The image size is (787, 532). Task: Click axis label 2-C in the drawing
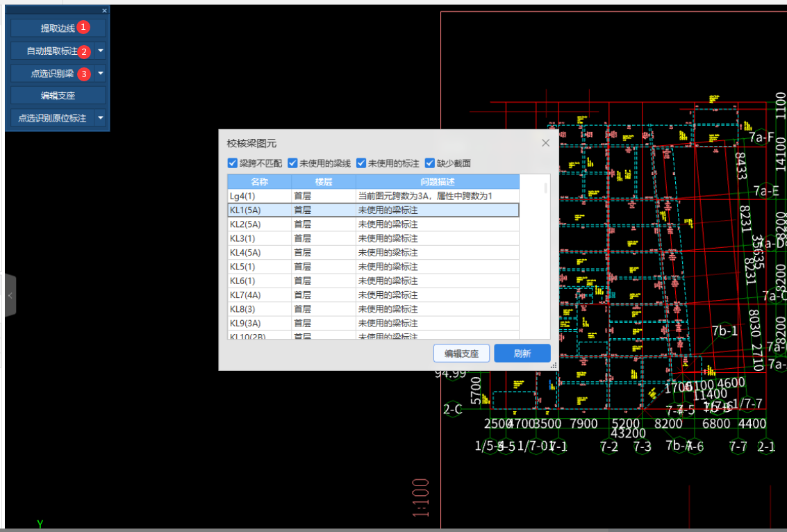453,410
